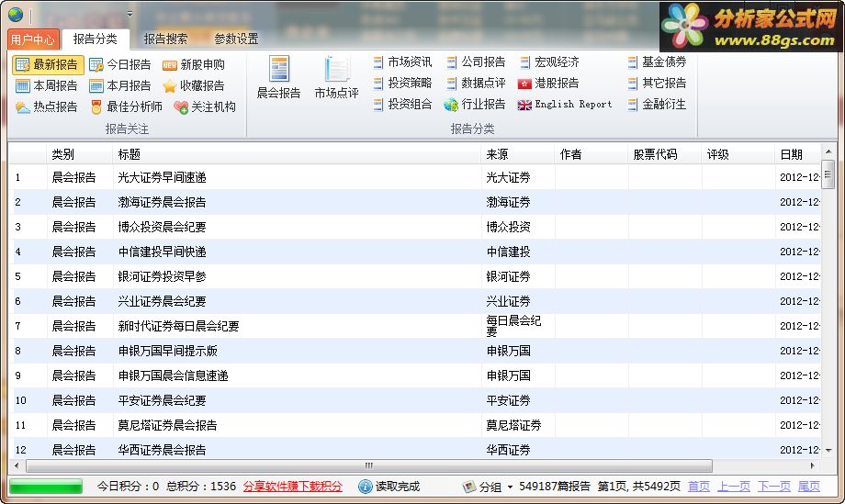Image resolution: width=845 pixels, height=504 pixels.
Task: Go to 首页 first page
Action: point(699,487)
